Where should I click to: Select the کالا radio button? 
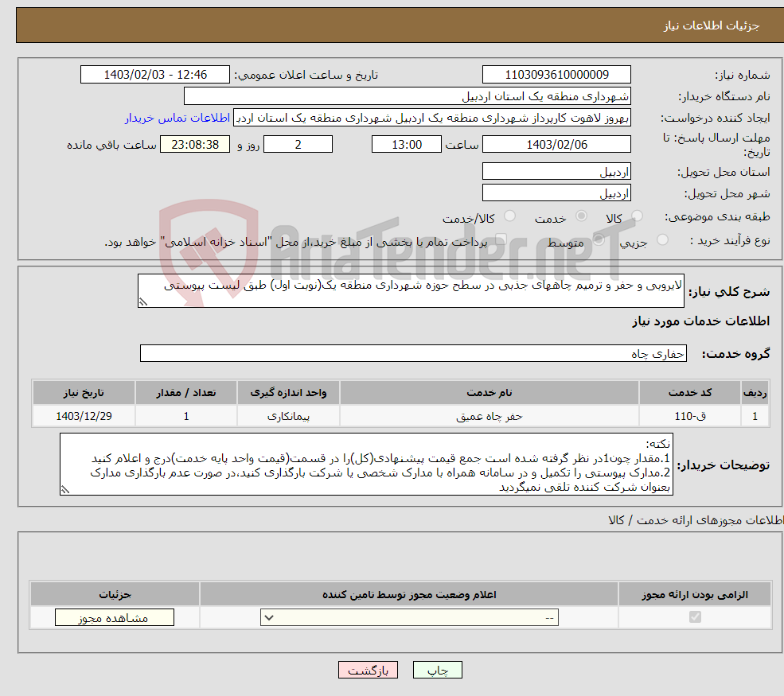click(637, 216)
